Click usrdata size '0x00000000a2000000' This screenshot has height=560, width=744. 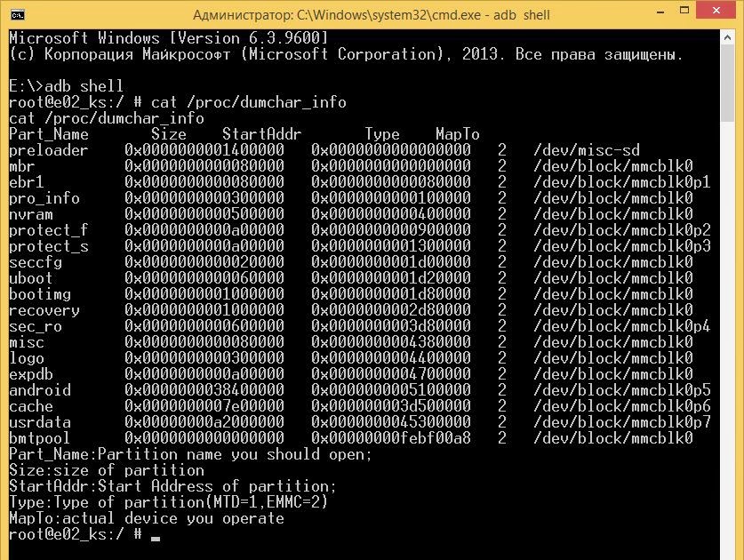204,422
